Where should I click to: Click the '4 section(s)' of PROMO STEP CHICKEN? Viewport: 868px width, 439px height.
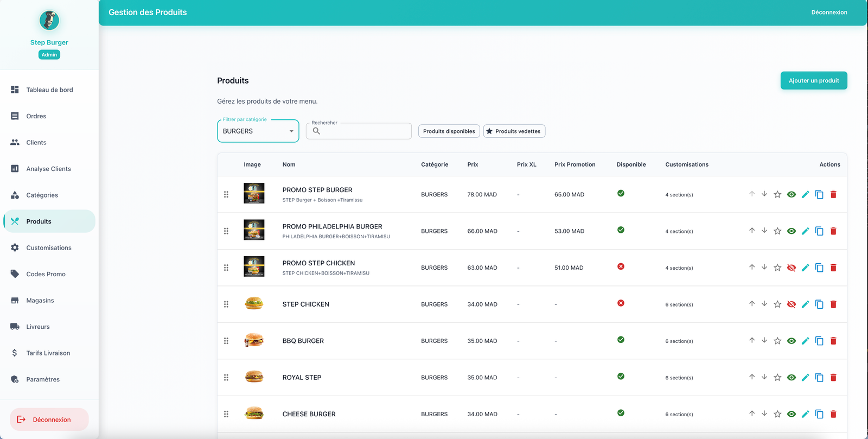click(x=679, y=268)
